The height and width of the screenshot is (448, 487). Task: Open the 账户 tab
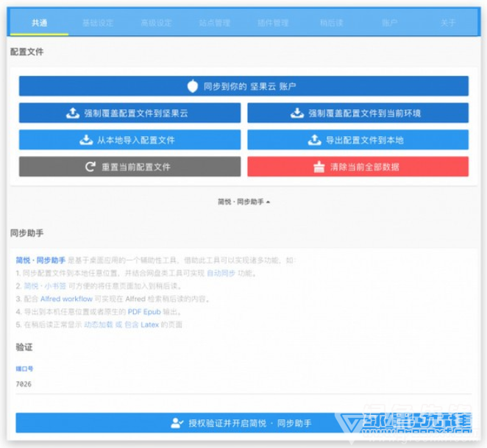coord(389,23)
